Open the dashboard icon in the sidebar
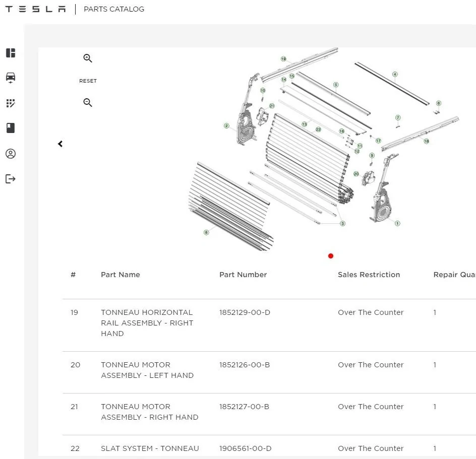This screenshot has width=476, height=459. point(11,53)
